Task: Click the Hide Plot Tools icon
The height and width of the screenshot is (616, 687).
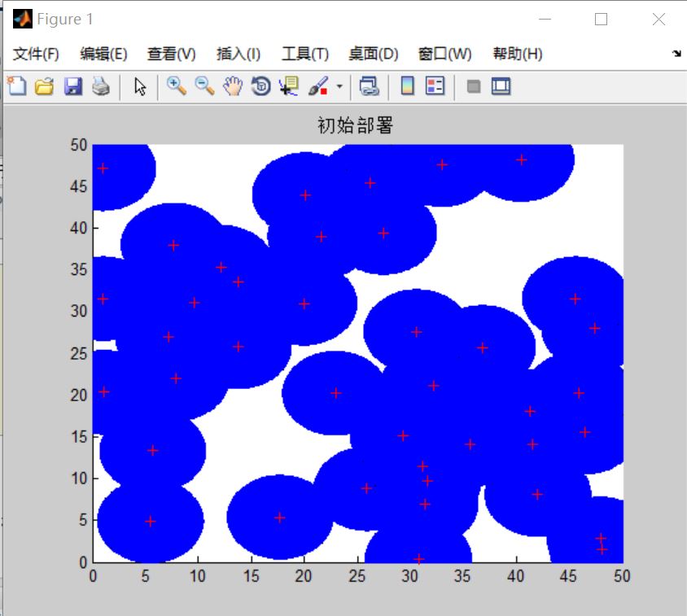Action: click(x=474, y=86)
